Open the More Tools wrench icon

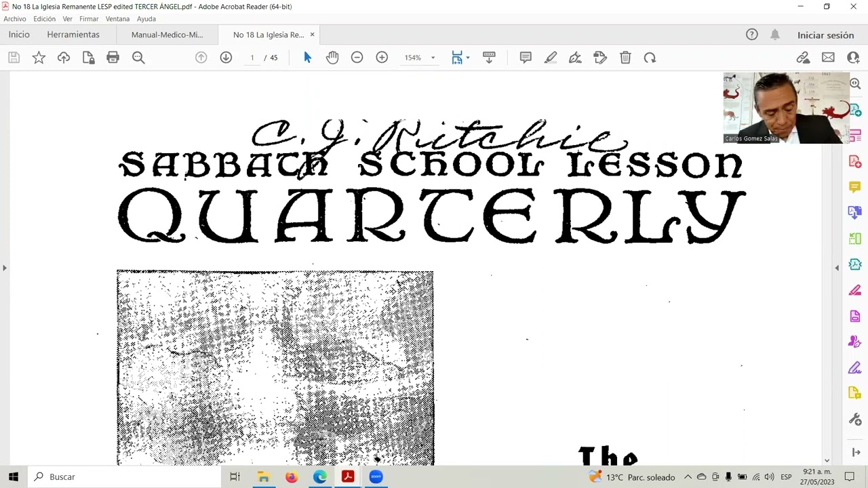(855, 420)
